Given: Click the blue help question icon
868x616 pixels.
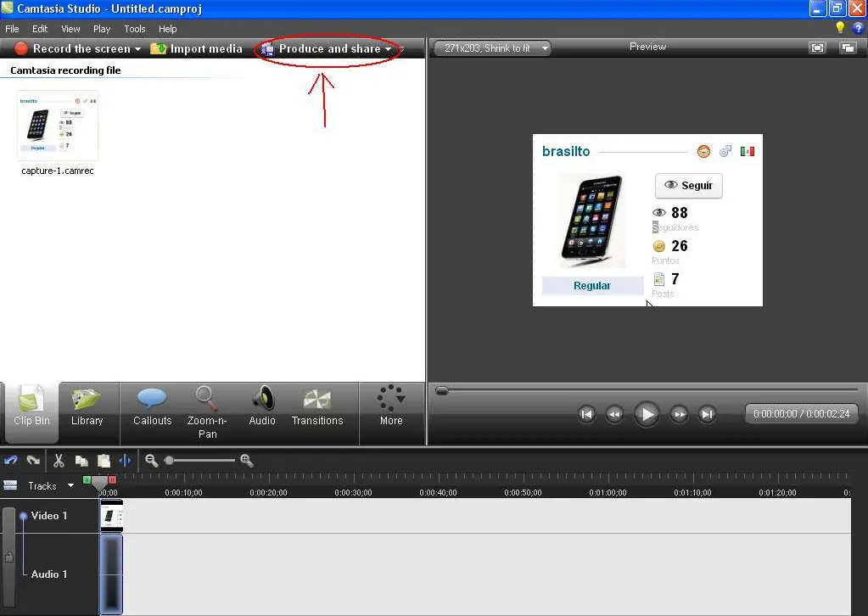Looking at the screenshot, I should click(x=858, y=28).
